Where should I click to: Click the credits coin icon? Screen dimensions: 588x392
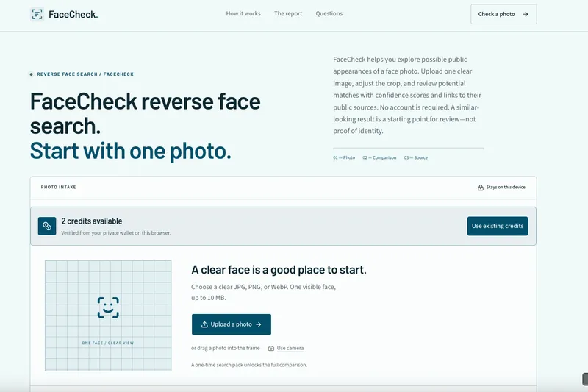47,226
